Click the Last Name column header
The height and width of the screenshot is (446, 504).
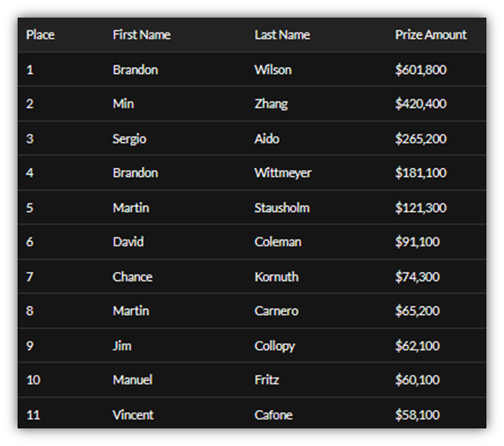point(282,34)
